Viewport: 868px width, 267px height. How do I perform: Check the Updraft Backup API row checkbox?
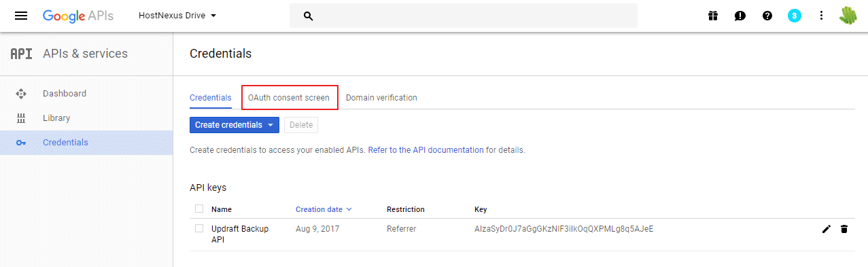[x=199, y=228]
